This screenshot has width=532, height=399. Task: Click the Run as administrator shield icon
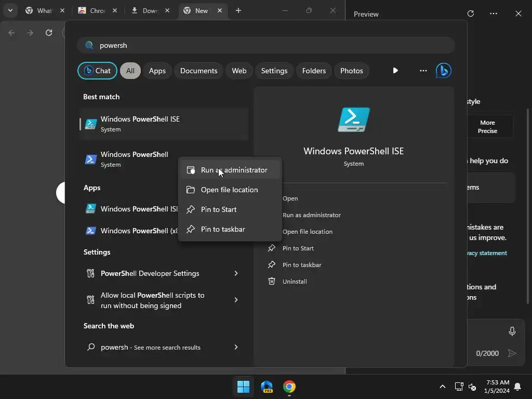tap(191, 170)
